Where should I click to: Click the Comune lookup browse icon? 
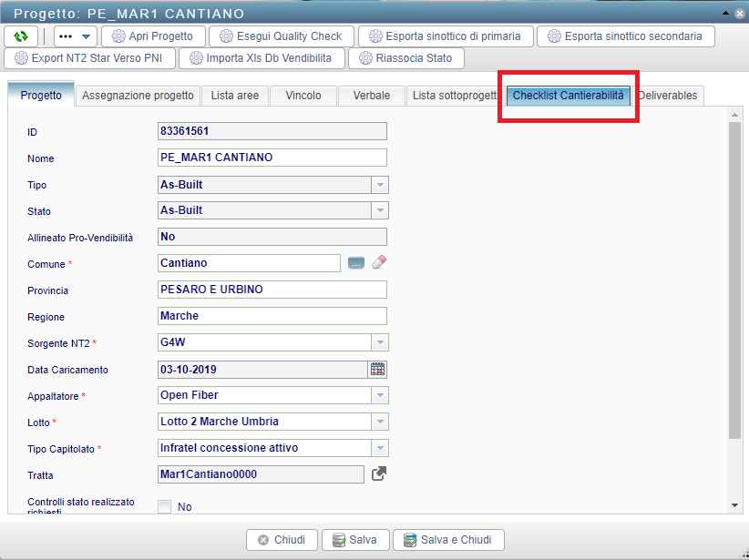click(355, 263)
